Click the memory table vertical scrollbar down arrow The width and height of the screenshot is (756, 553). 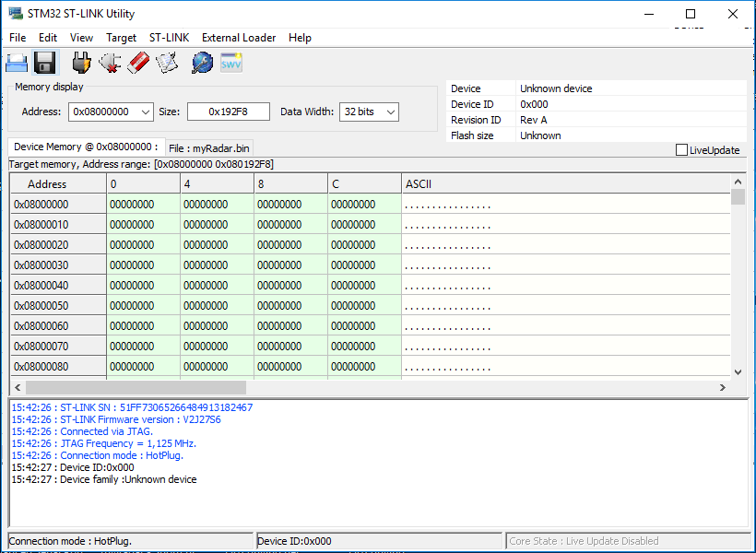(738, 372)
